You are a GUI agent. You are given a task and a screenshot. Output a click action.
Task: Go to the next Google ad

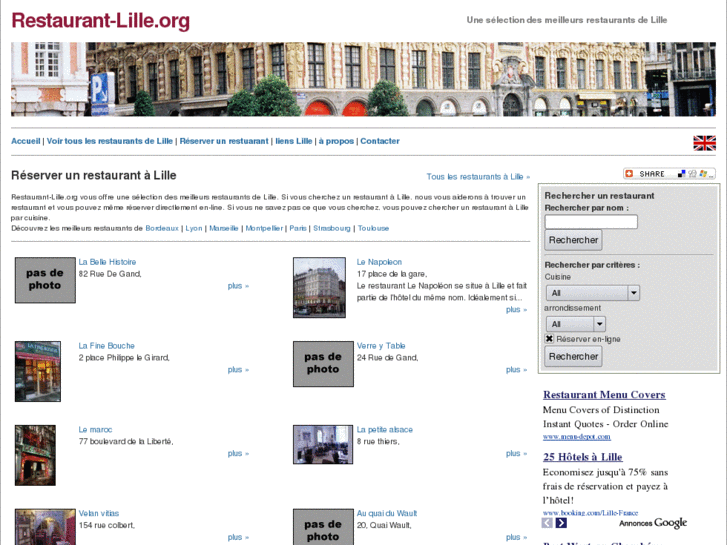561,523
